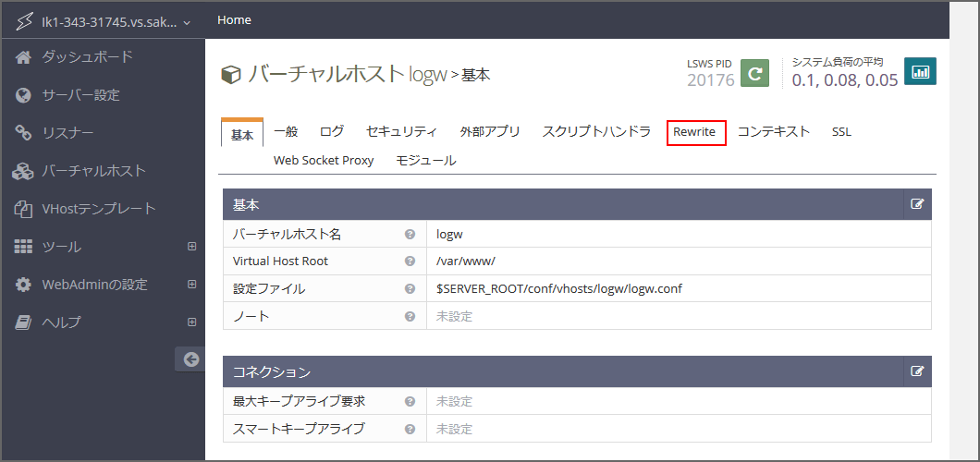
Task: Go to ダッシュボード in the sidebar
Action: 87,57
